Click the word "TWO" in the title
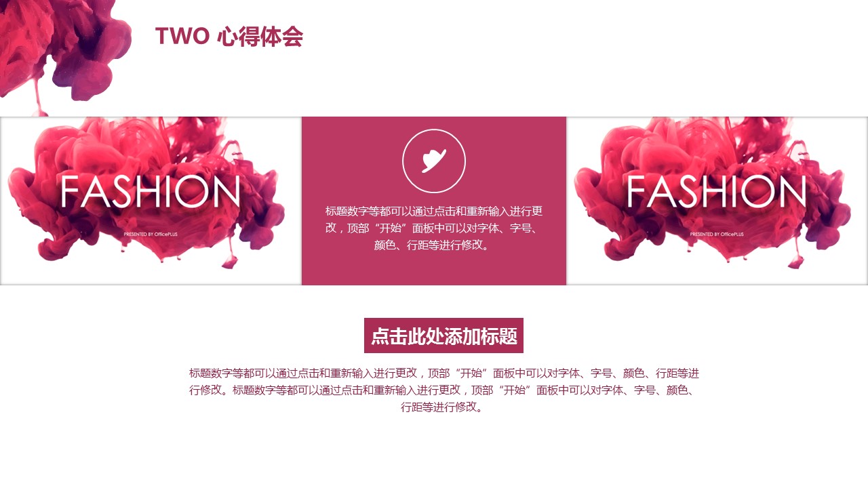 182,37
